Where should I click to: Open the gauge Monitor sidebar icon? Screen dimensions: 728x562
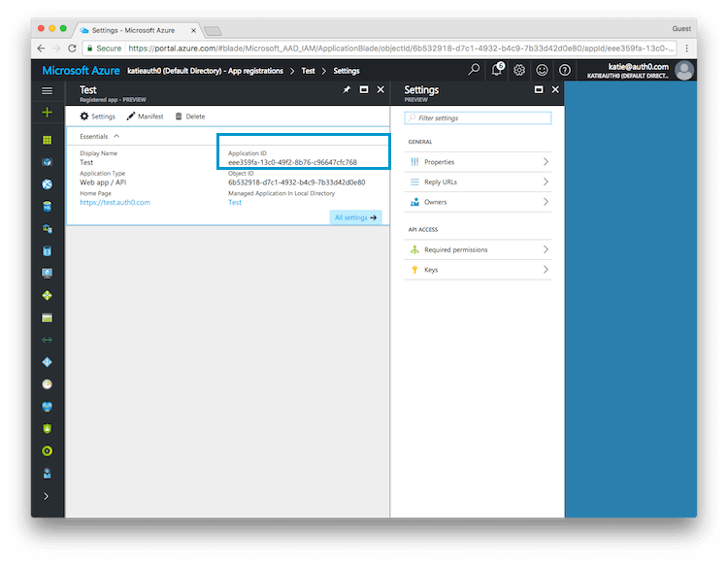pos(47,384)
